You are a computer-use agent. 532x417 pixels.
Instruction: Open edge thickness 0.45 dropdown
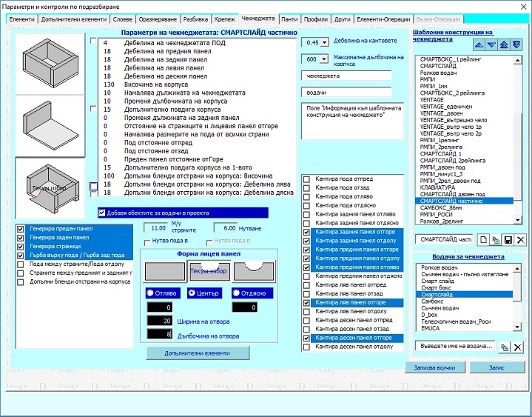pyautogui.click(x=325, y=42)
